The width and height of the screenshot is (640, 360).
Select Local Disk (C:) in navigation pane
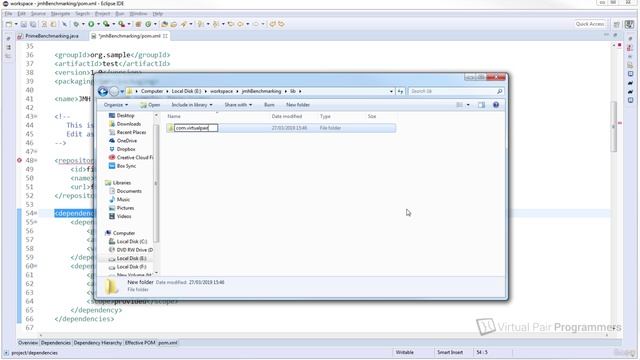pos(131,242)
